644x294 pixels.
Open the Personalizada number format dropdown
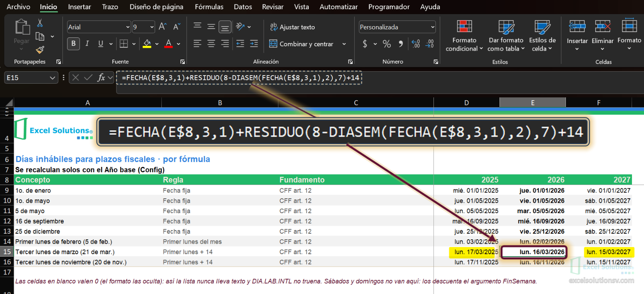(433, 27)
